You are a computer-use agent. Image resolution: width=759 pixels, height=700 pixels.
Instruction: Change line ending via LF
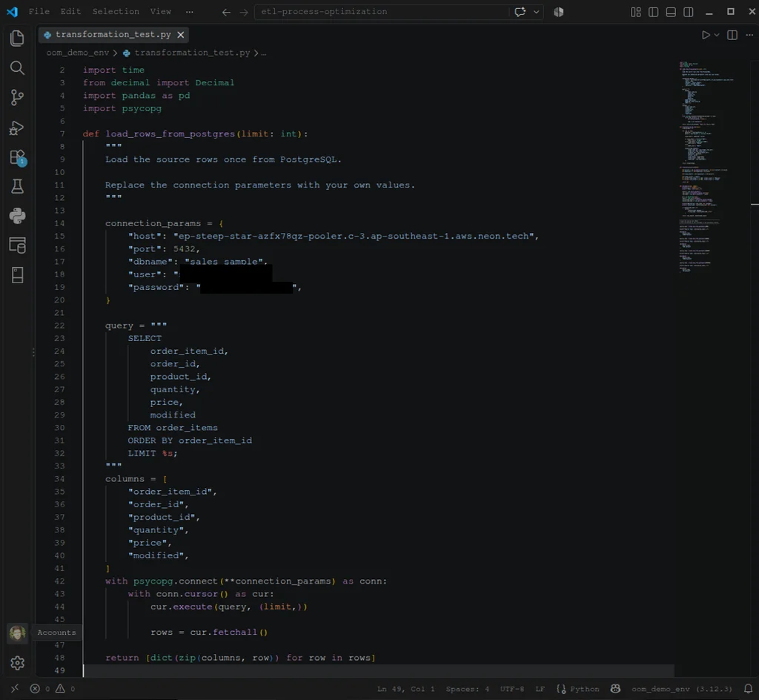540,689
